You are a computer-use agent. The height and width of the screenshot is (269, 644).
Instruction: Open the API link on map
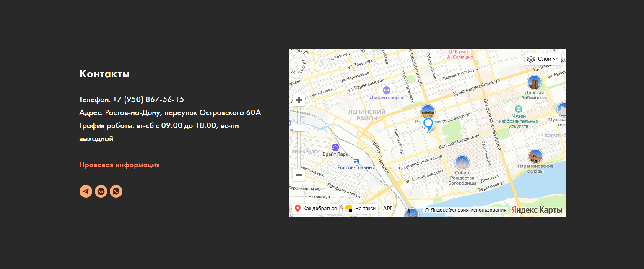[387, 208]
